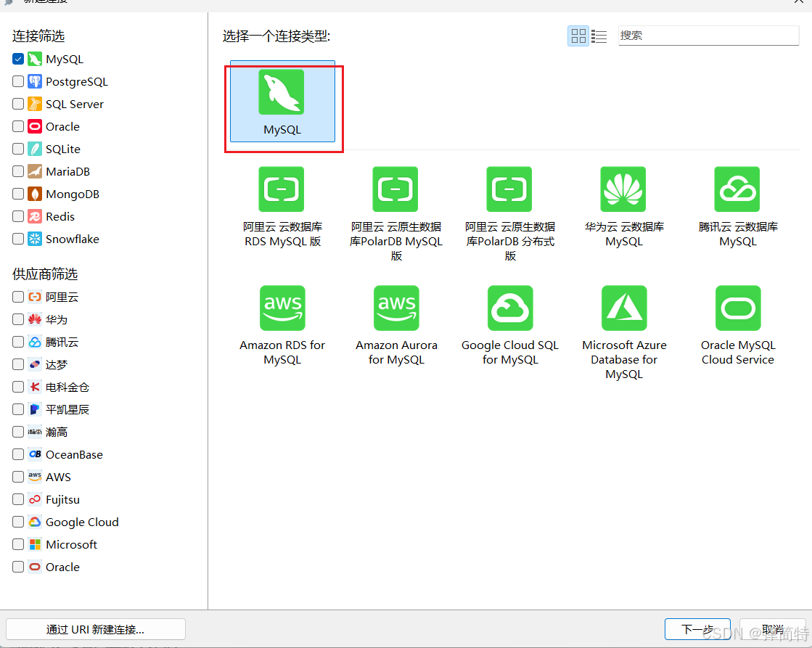Viewport: 812px width, 648px height.
Task: Click the 下一步 next button
Action: tap(697, 629)
